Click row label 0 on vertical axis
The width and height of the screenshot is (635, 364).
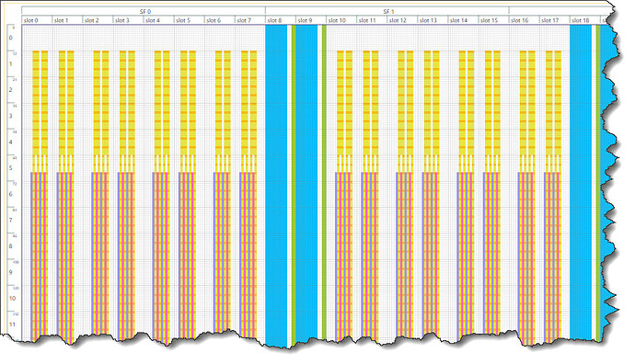pyautogui.click(x=11, y=38)
